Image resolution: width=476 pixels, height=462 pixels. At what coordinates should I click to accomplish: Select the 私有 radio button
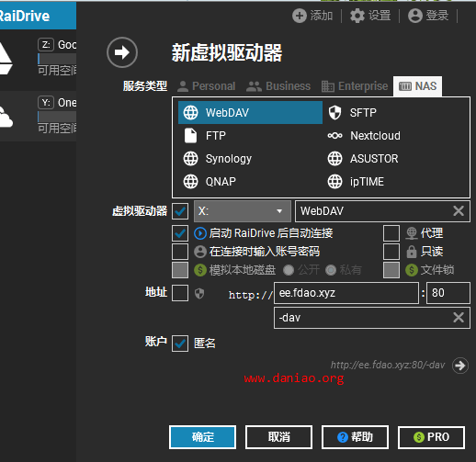[331, 270]
